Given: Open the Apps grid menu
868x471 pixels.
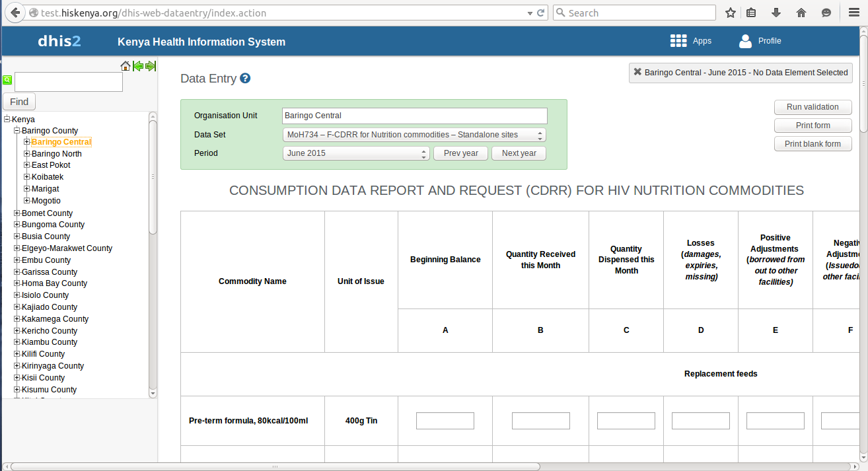Looking at the screenshot, I should [678, 41].
